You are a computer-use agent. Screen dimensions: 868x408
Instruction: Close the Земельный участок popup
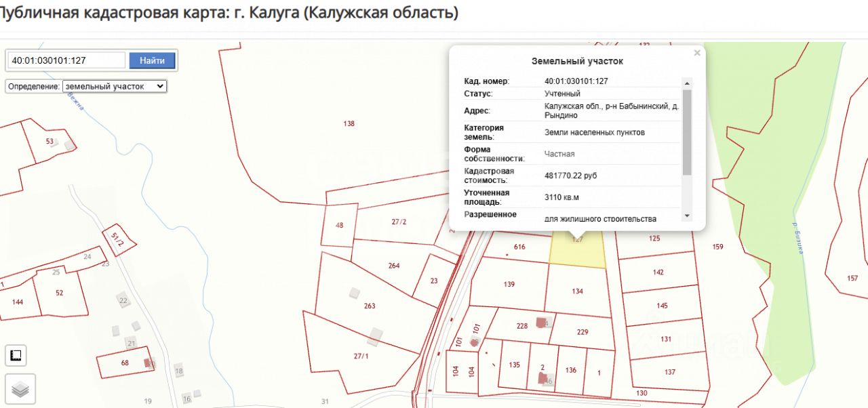point(696,53)
